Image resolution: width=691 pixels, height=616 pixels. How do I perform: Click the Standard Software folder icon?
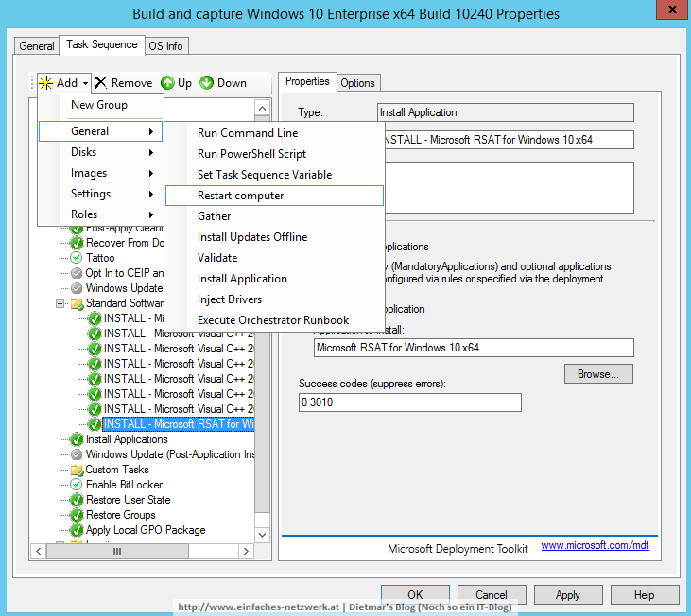[x=78, y=304]
